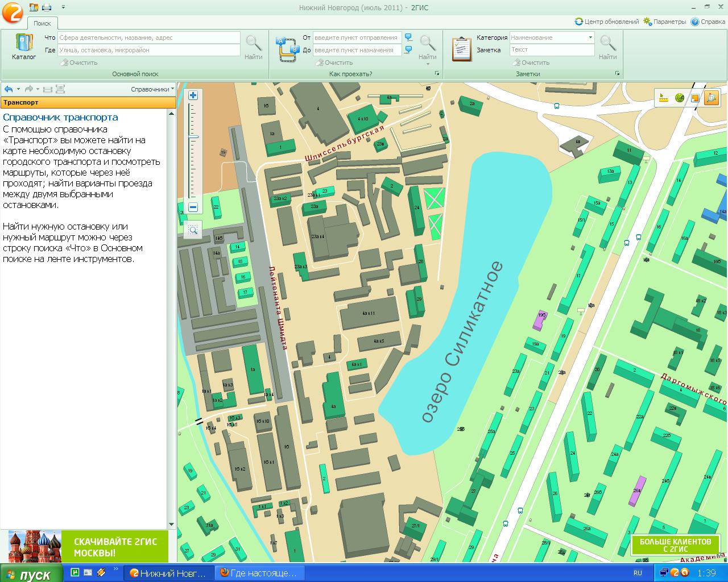
Task: Pick destination point on map icon
Action: tap(408, 50)
